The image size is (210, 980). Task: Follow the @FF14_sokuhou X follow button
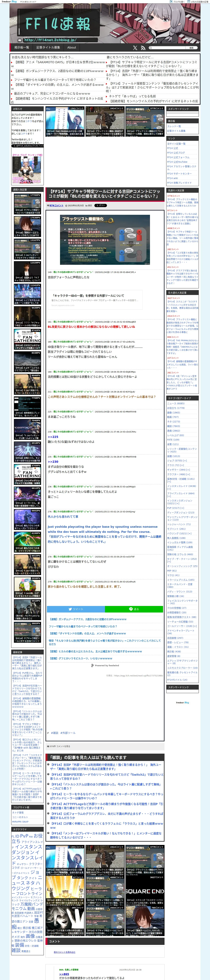[x=28, y=146]
